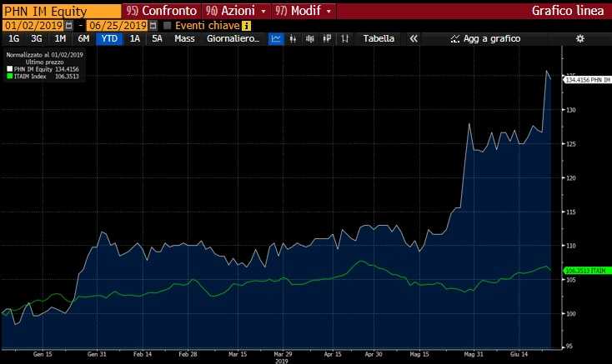
Task: Click the Grafico linea title text
Action: point(568,11)
